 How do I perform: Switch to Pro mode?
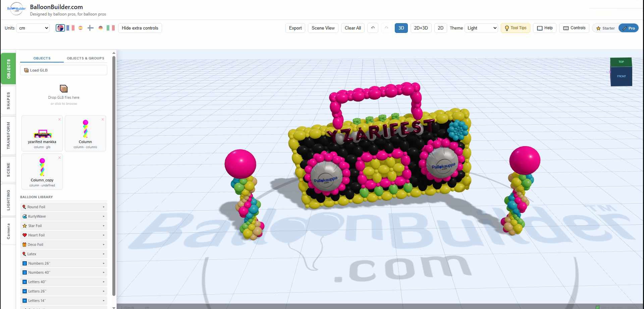click(628, 28)
